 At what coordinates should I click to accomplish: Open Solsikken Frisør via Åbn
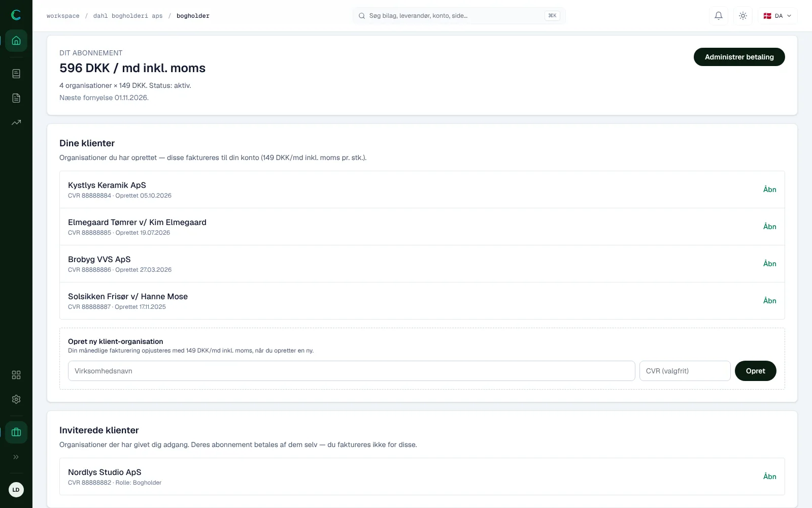[x=769, y=301]
